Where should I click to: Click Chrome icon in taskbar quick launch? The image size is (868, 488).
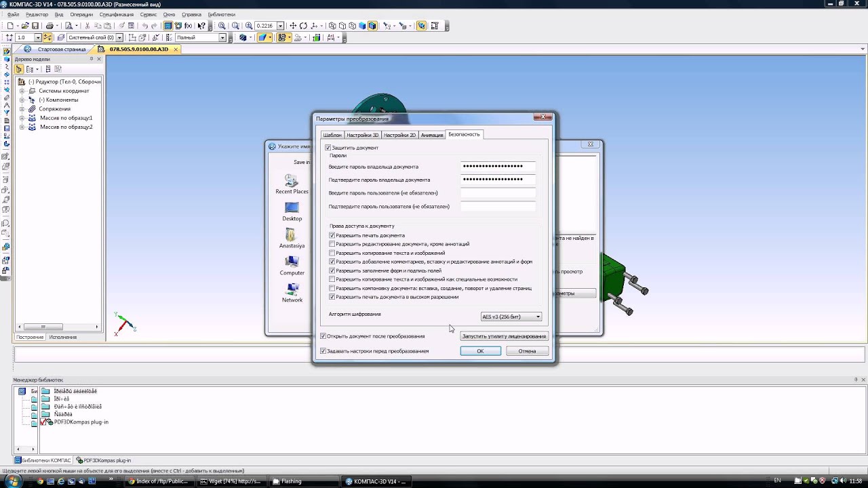tap(40, 481)
